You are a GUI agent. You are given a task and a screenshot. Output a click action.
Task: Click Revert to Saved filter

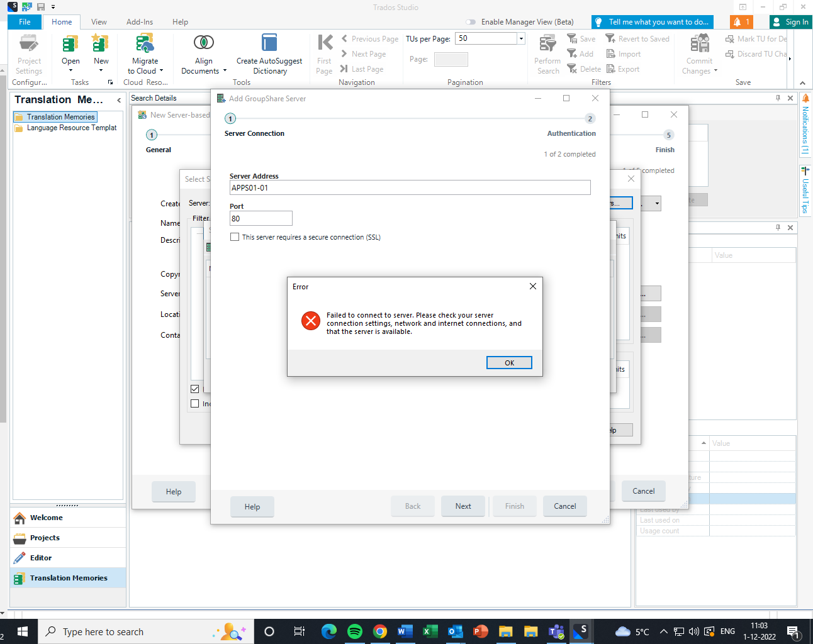click(637, 39)
